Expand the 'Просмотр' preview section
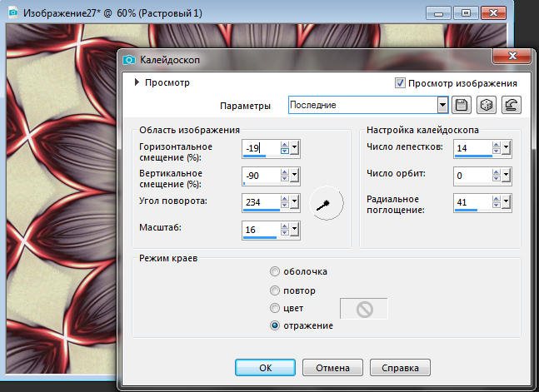The height and width of the screenshot is (392, 539). pos(137,82)
